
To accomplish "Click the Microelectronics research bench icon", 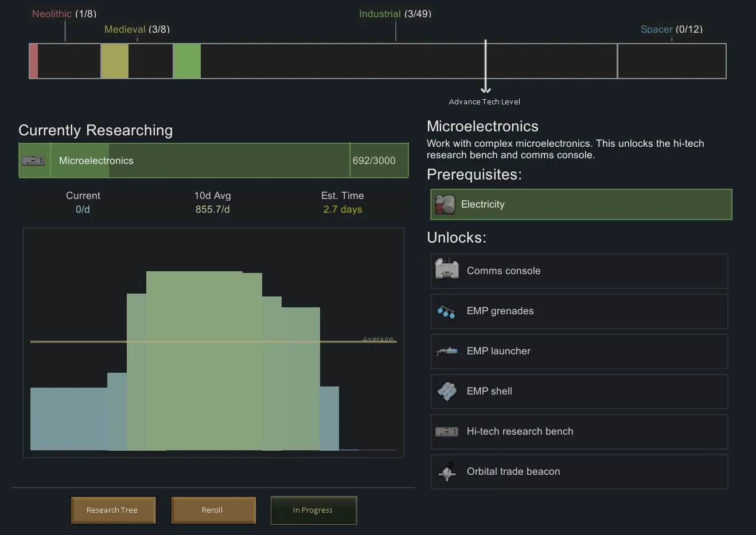I will click(33, 161).
